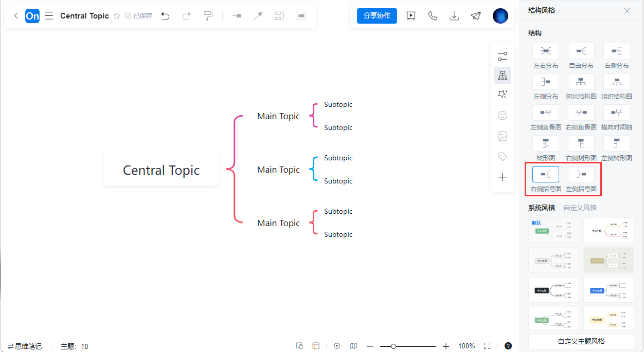Zoom out with the minus button
The height and width of the screenshot is (352, 644).
(370, 346)
